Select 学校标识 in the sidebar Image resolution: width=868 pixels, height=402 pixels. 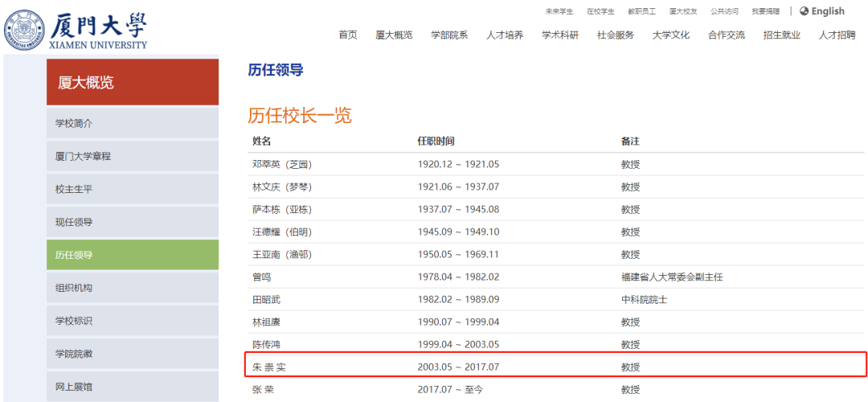pos(133,321)
